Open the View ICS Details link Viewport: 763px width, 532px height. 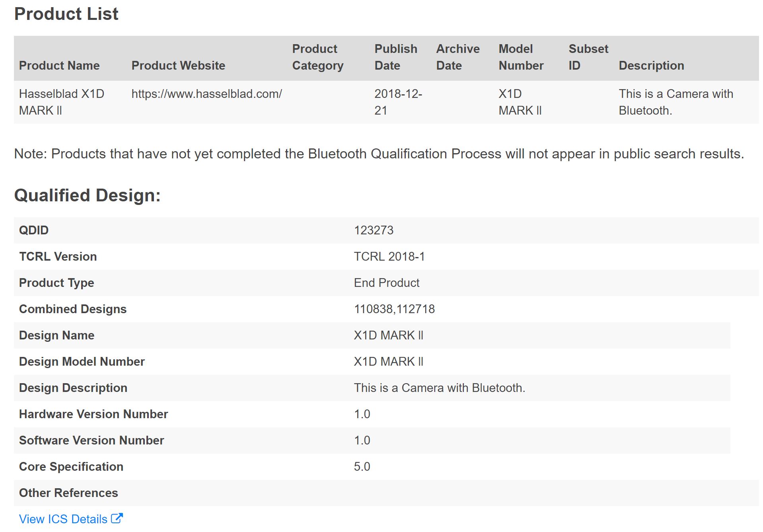[x=63, y=519]
